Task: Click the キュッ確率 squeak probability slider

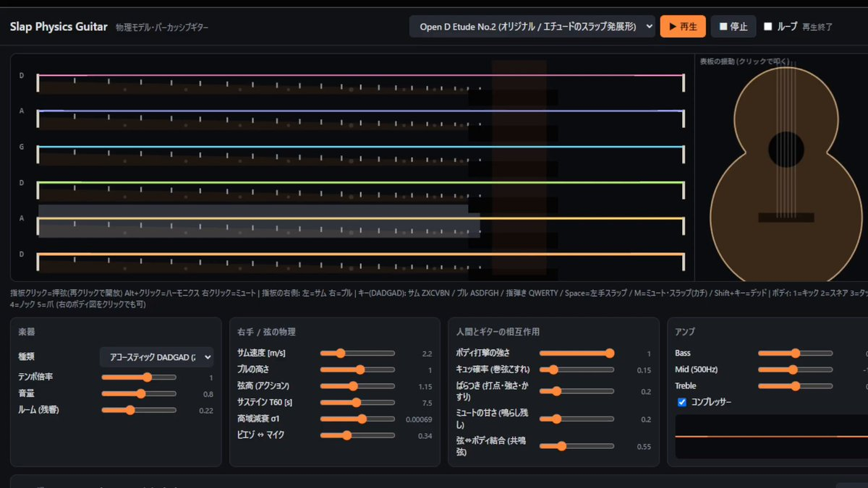Action: [577, 369]
